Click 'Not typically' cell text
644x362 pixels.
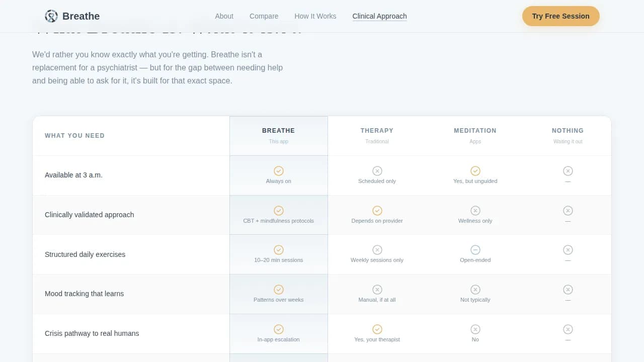pyautogui.click(x=475, y=300)
